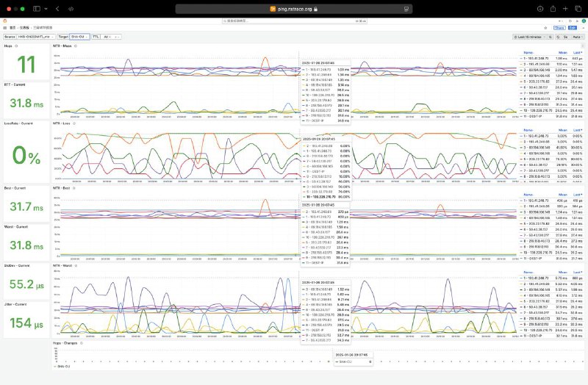The height and width of the screenshot is (385, 588).
Task: Go to the Home breadcrumb
Action: [12, 28]
